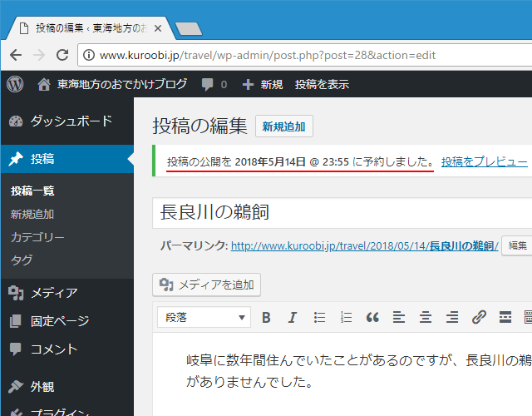The width and height of the screenshot is (532, 416).
Task: Click the scheduled notice text 投稿の公開を
Action: click(199, 161)
